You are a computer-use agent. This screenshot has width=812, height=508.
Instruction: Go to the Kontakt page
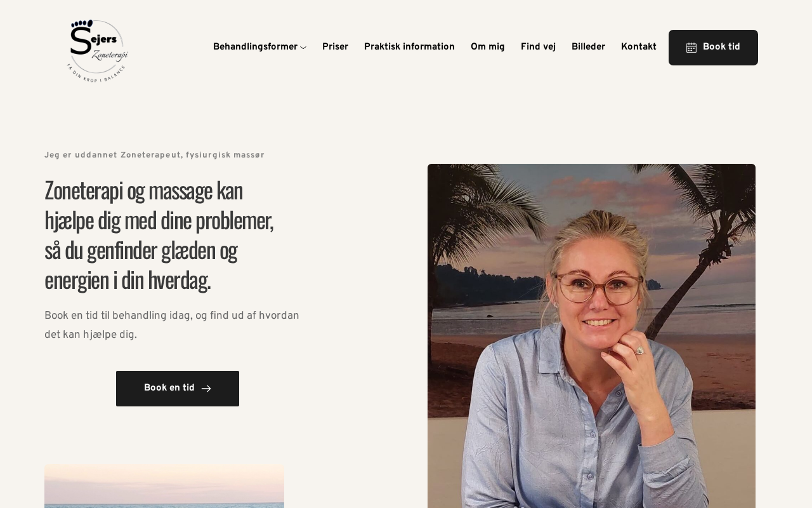[x=639, y=47]
